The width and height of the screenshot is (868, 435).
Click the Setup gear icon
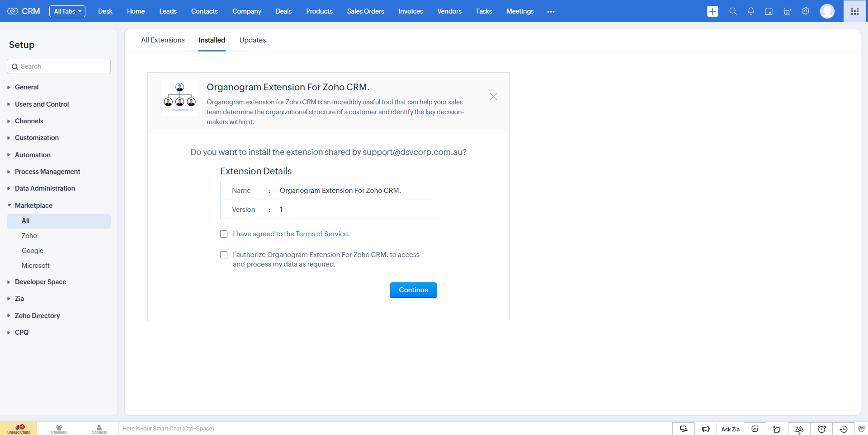pos(806,11)
